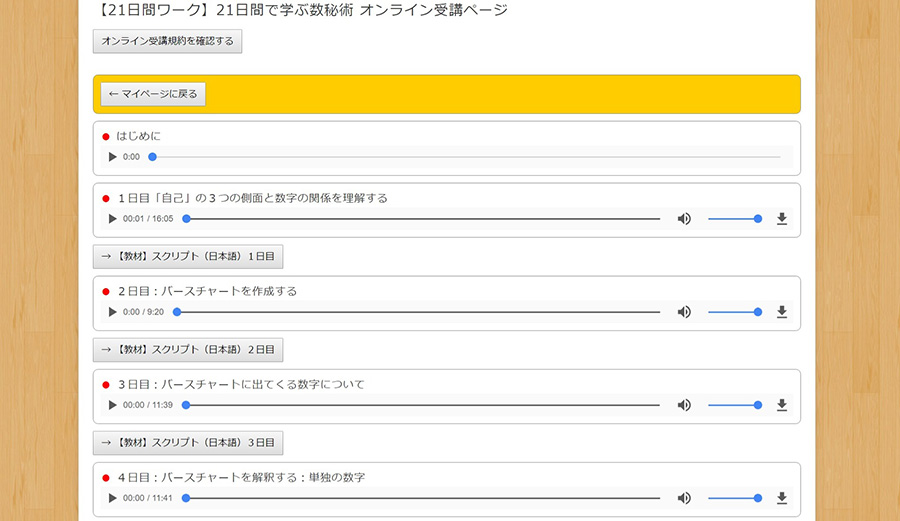
Task: Mute the 2日目 audio with speaker icon
Action: 684,312
